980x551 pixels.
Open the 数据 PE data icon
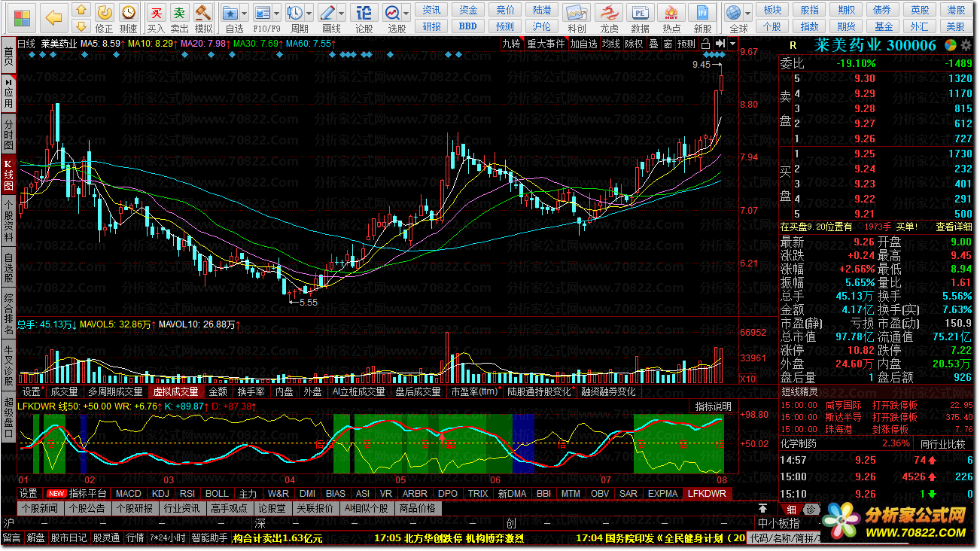coord(641,13)
